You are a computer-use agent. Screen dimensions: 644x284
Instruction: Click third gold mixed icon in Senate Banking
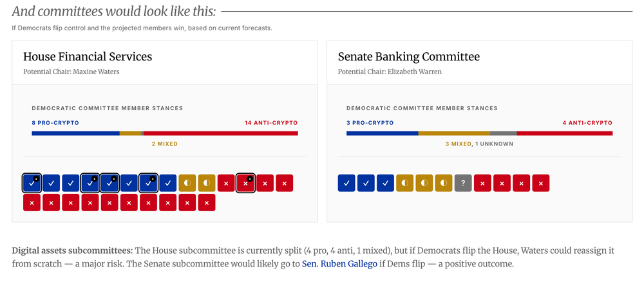(444, 184)
